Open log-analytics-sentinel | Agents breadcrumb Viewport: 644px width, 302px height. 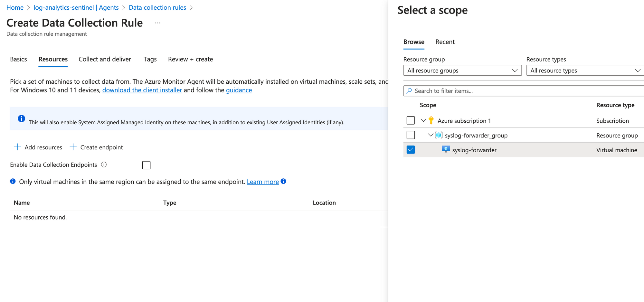76,7
